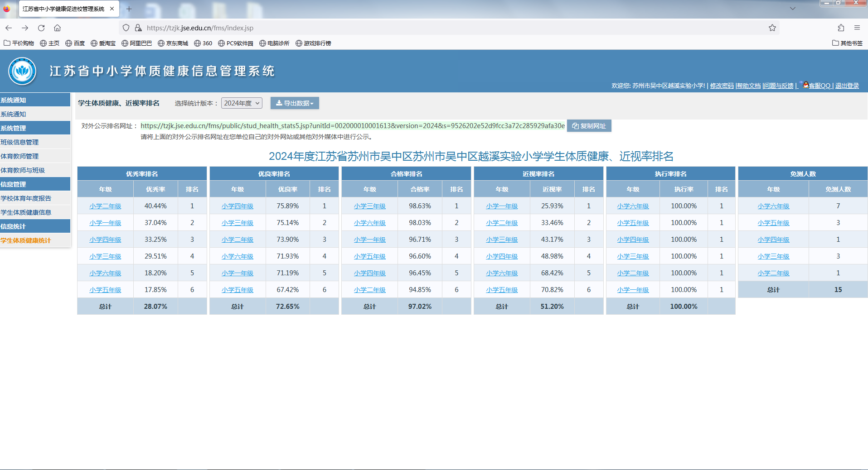This screenshot has width=868, height=470.
Task: Collapse the 信息统计 sidebar section header
Action: pyautogui.click(x=35, y=226)
